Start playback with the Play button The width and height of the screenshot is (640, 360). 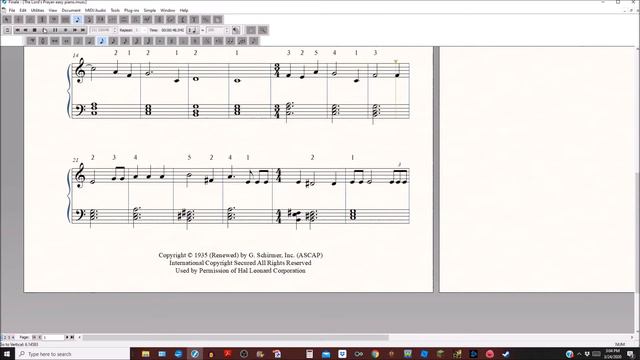click(45, 30)
